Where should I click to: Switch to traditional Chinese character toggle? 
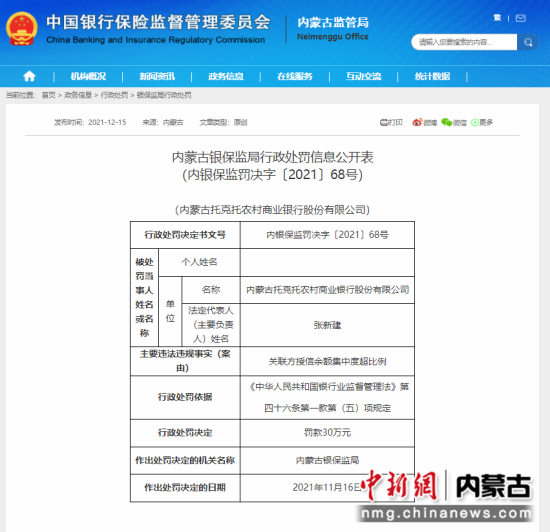coord(497,18)
